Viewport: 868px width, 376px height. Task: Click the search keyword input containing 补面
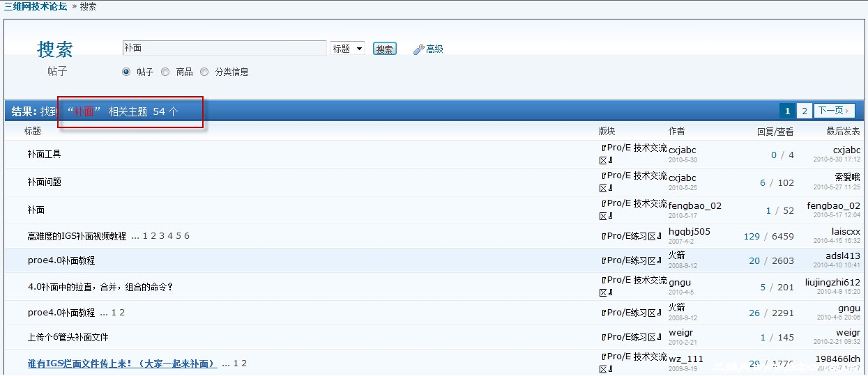tap(224, 48)
